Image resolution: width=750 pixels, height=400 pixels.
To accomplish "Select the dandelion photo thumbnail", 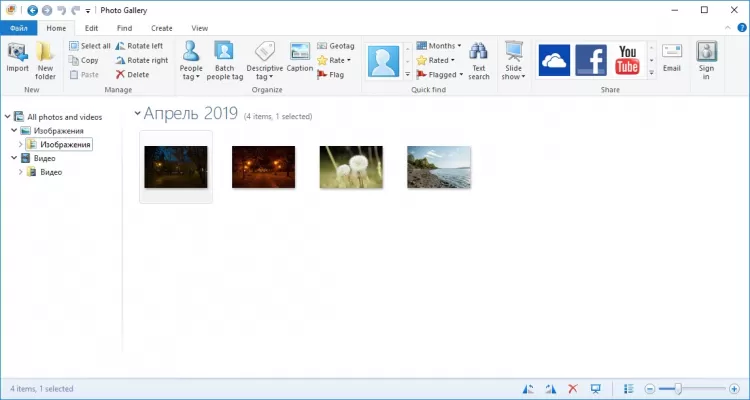I will point(351,166).
